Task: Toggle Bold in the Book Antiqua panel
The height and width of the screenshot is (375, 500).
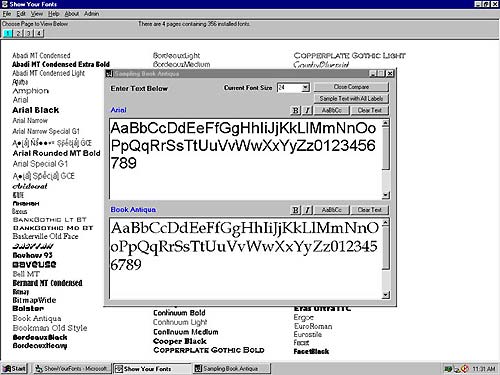Action: tap(295, 210)
